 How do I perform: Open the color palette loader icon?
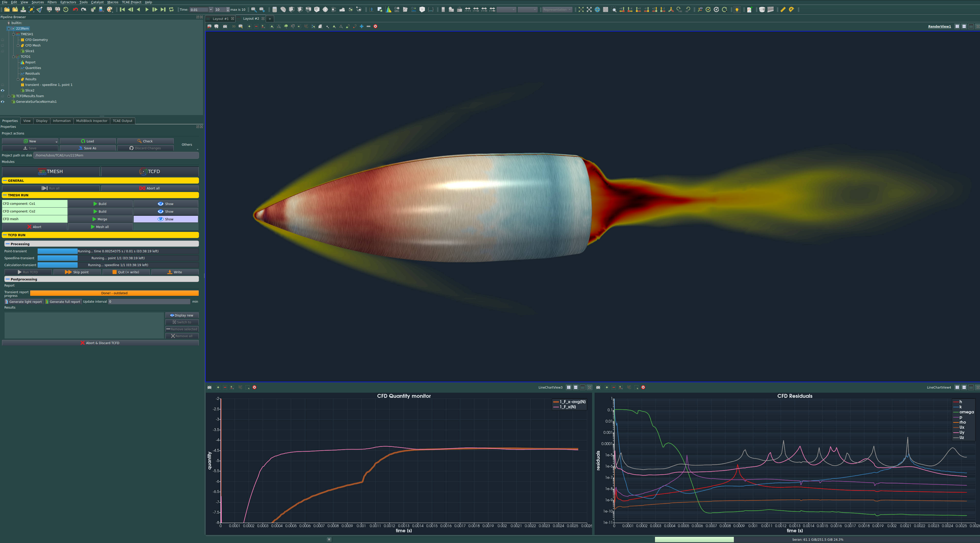109,9
